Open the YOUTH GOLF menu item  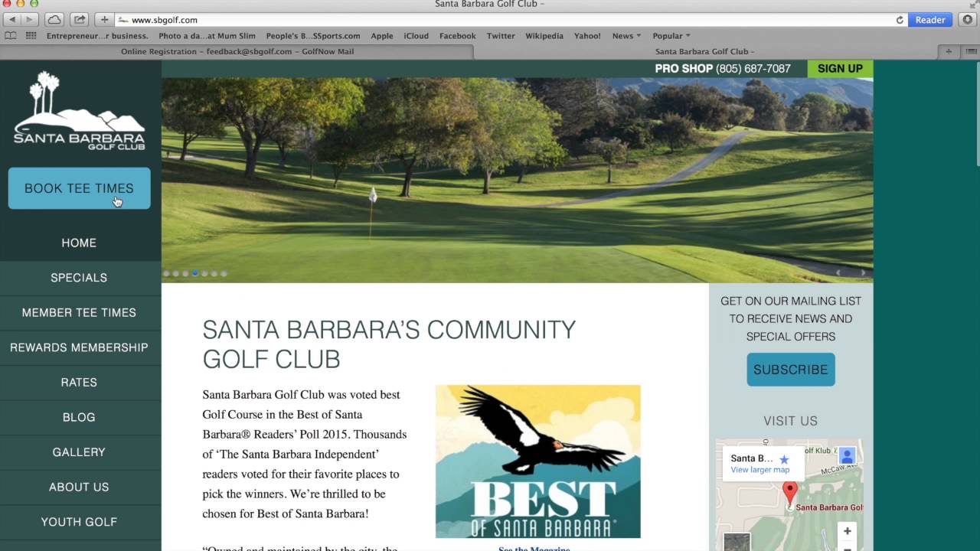coord(79,522)
